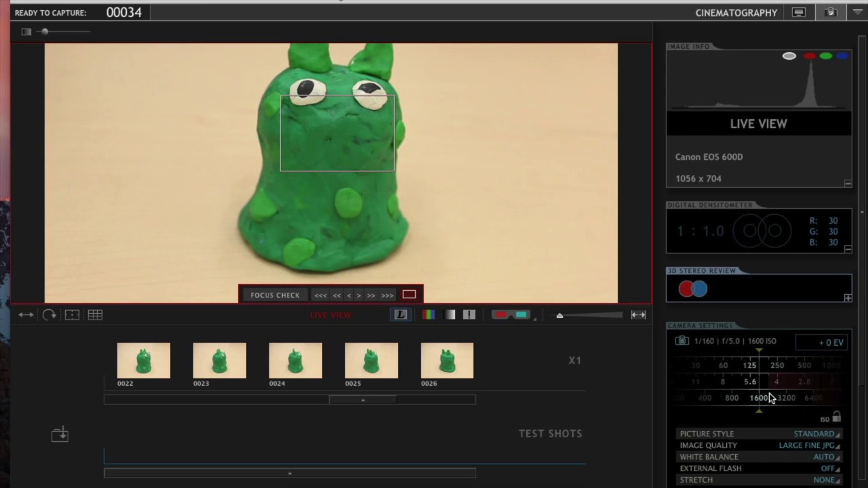The height and width of the screenshot is (488, 868).
Task: Toggle the green histogram channel
Action: pyautogui.click(x=826, y=56)
